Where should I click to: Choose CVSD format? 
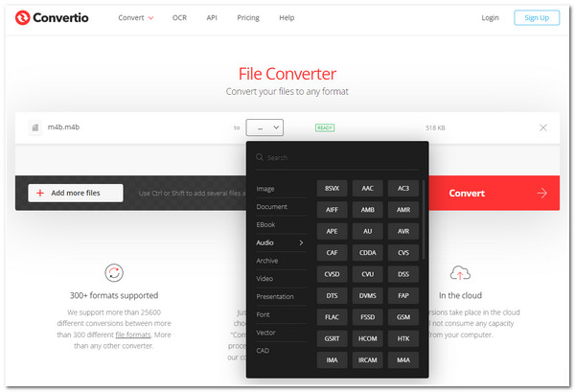(x=332, y=274)
